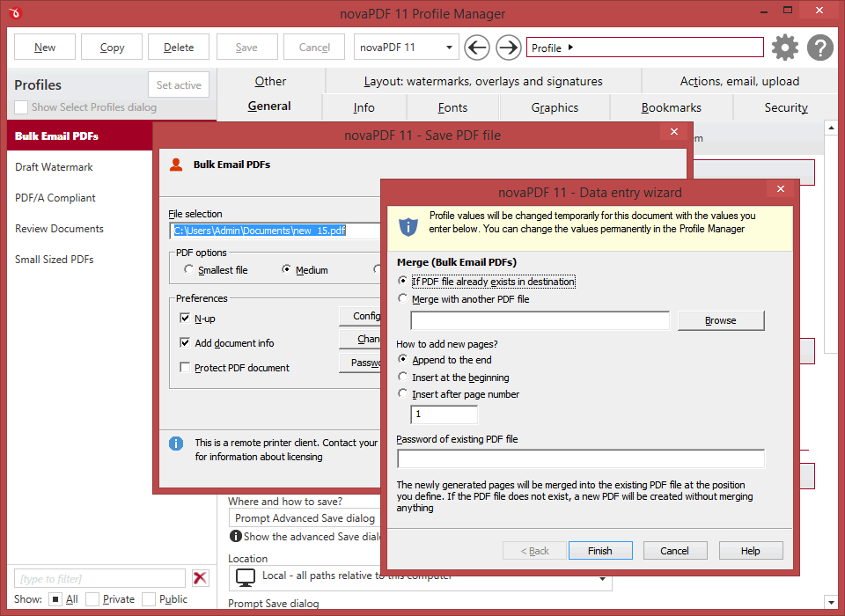
Task: Click Finish in the wizard
Action: coord(599,550)
